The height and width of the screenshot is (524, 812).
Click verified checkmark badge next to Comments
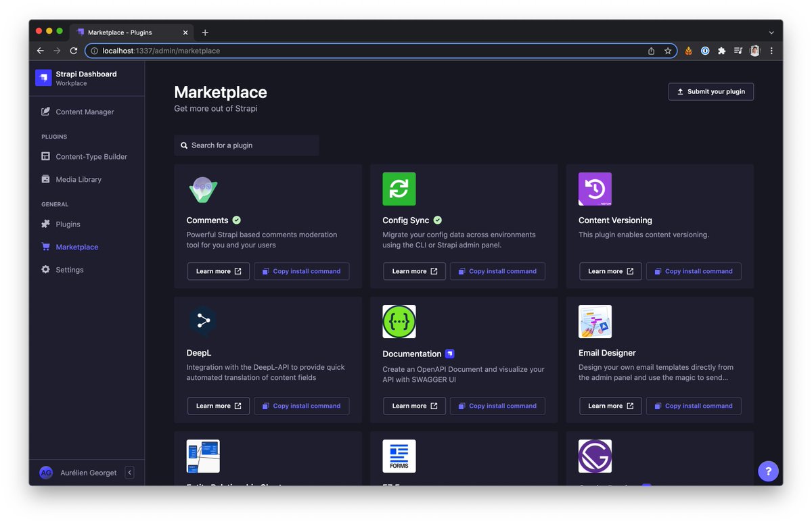tap(237, 220)
